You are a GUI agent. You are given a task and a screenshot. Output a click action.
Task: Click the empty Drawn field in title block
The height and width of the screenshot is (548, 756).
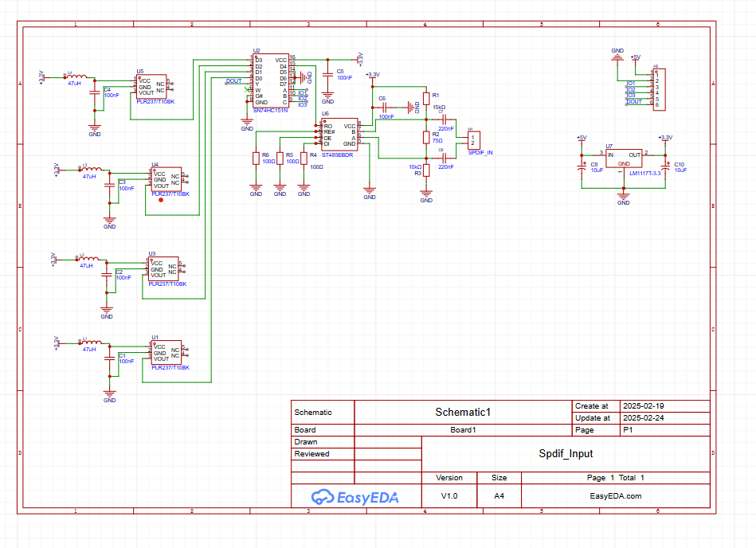click(388, 442)
